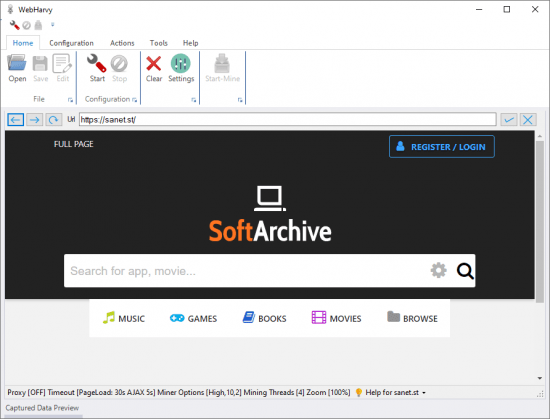
Task: Switch to the Configuration ribbon tab
Action: 72,43
